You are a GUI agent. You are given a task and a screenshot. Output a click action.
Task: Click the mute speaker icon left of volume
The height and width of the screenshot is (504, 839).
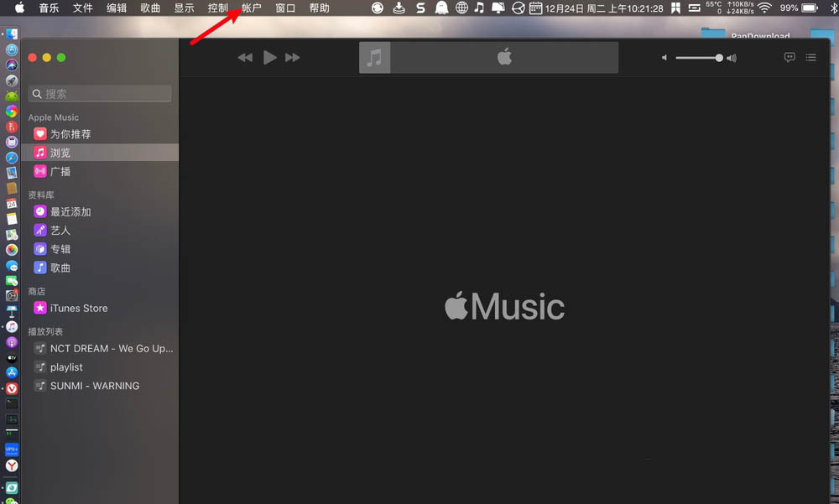[664, 58]
